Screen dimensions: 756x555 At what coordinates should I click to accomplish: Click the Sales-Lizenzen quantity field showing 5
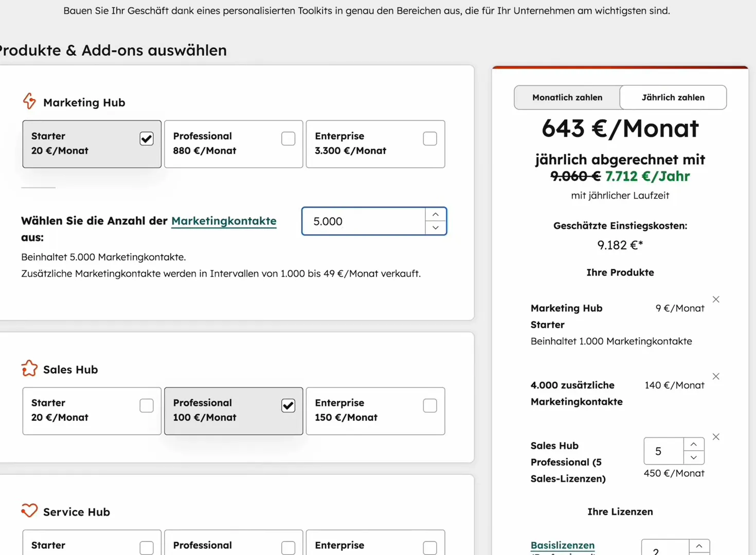click(x=663, y=451)
